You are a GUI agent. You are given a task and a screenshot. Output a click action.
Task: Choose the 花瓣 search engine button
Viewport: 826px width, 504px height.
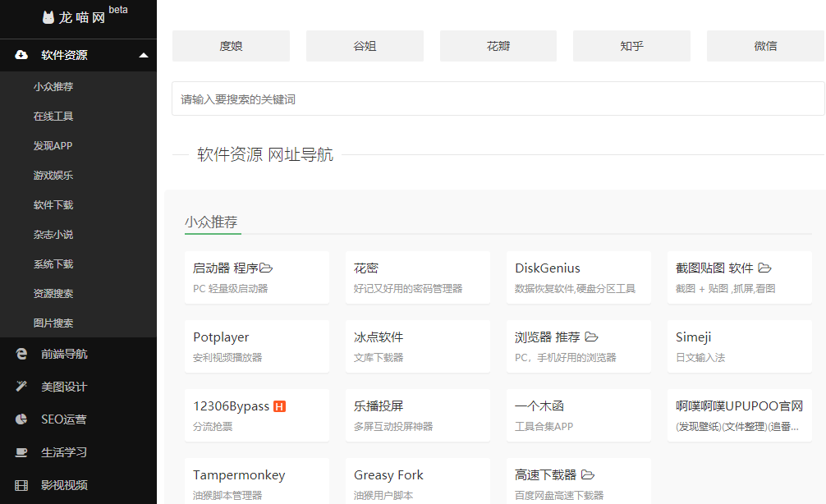(498, 46)
